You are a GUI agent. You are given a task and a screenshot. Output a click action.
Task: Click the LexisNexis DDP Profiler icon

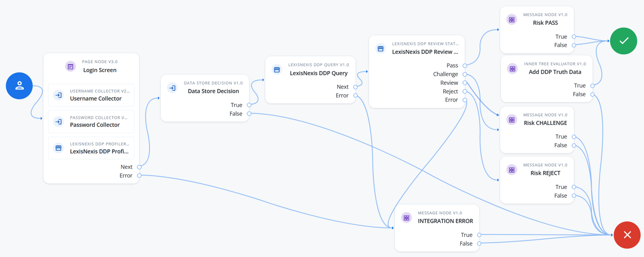point(58,148)
